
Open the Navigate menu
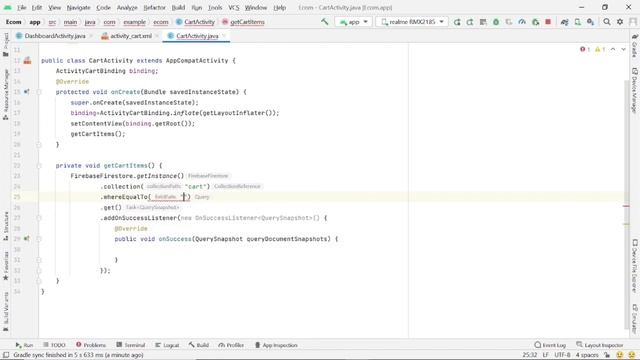(x=78, y=7)
